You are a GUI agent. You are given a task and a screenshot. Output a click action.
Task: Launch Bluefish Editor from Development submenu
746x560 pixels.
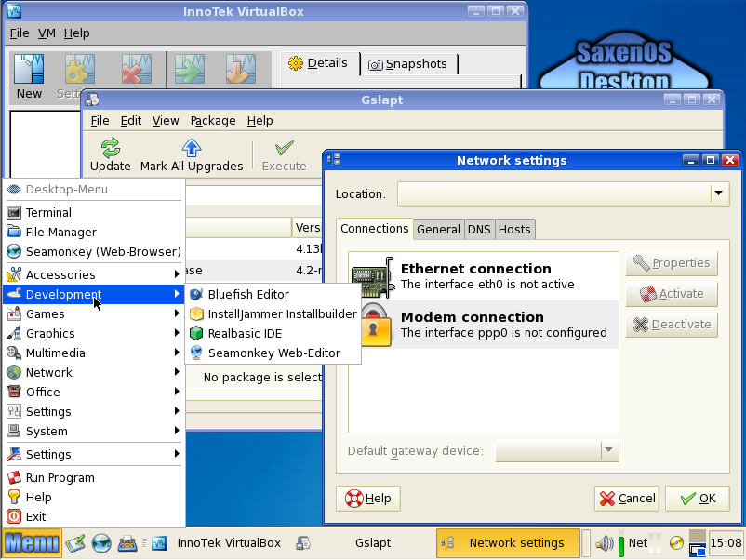273,295
